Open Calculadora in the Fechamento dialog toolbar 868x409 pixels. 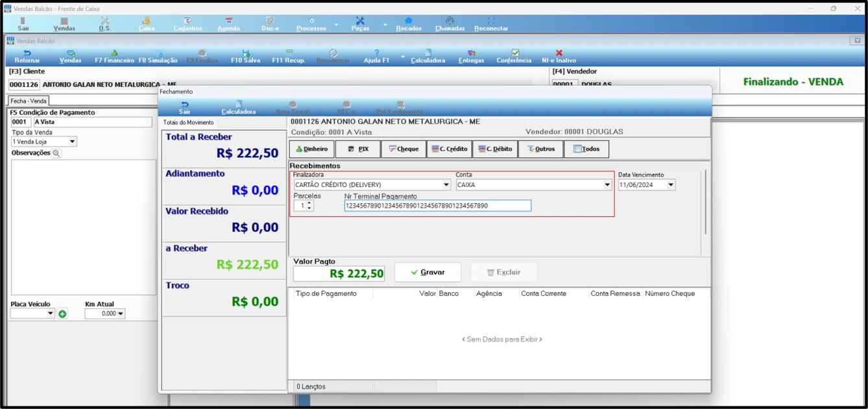click(x=239, y=108)
